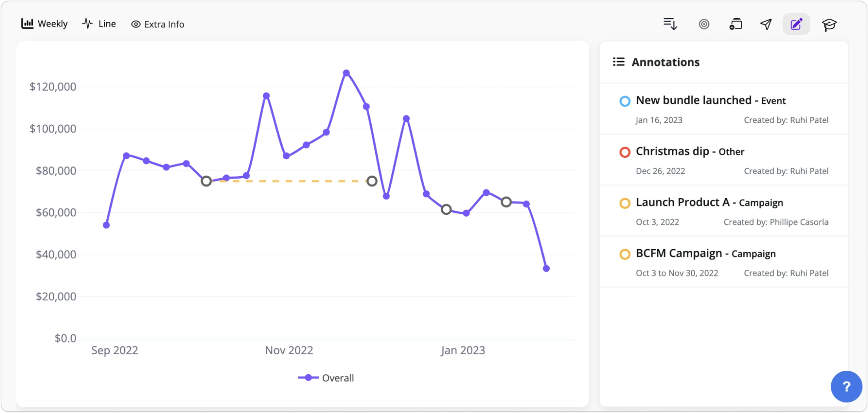Click the blue help question mark button
This screenshot has width=868, height=413.
[846, 386]
